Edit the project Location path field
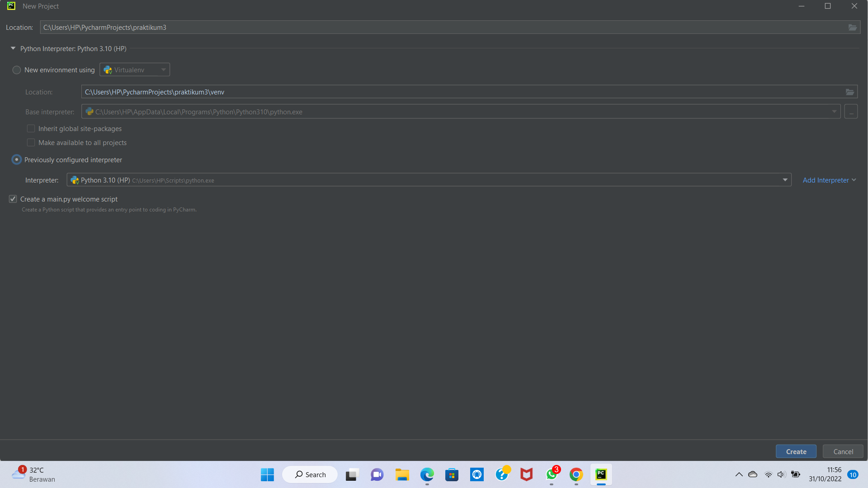Viewport: 868px width, 488px height. tap(271, 27)
